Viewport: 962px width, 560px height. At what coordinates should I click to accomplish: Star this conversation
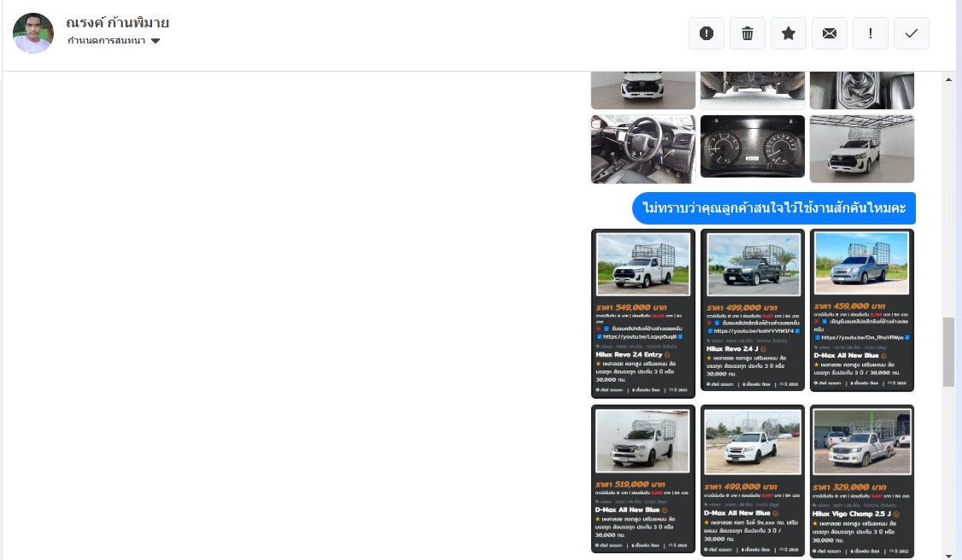[x=789, y=33]
